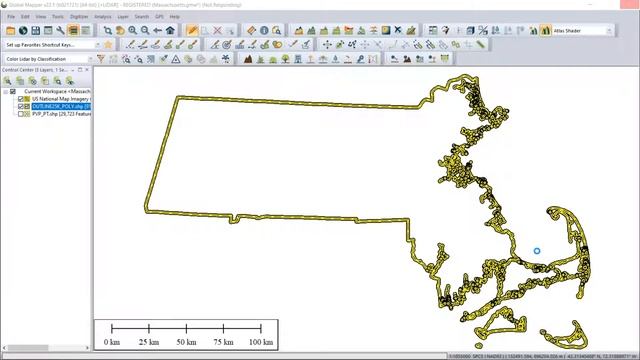Open the Digitizer menu

pos(79,17)
